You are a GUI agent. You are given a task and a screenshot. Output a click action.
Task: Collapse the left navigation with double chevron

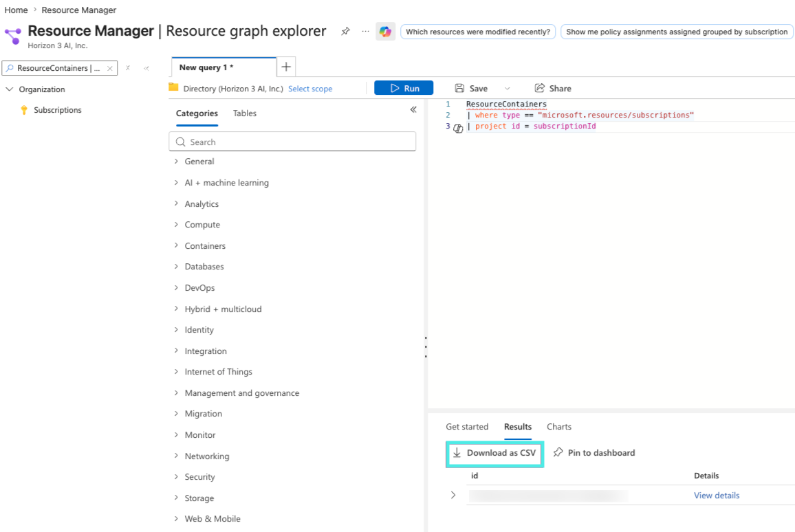point(146,68)
